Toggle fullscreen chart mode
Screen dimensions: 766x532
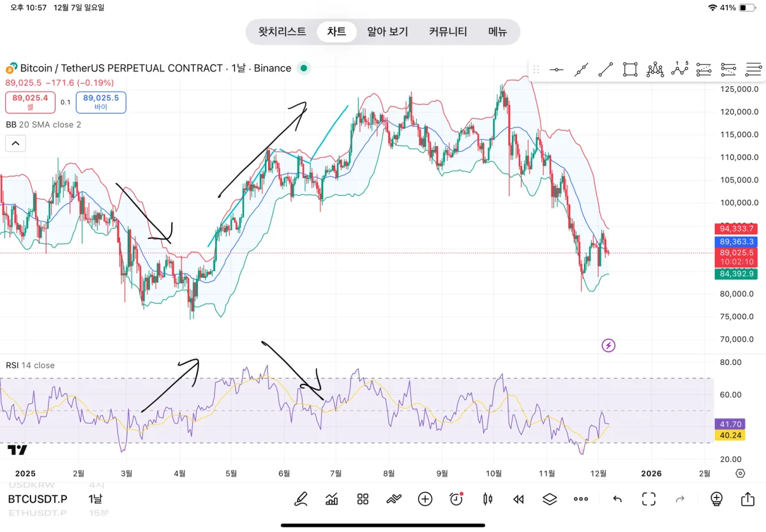649,499
